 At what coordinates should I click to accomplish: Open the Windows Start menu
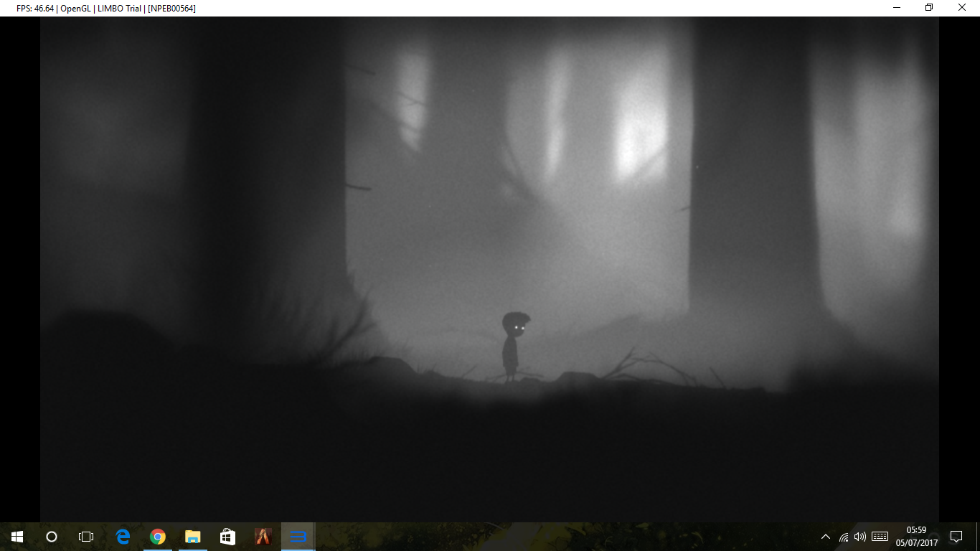click(17, 537)
